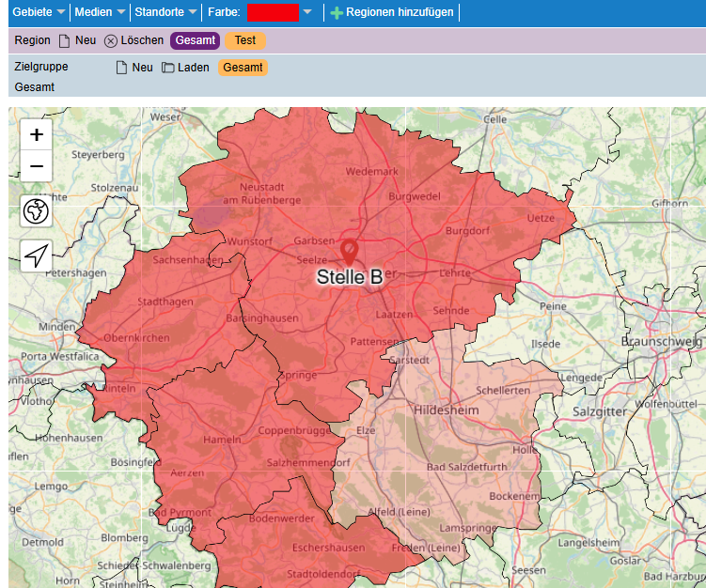Viewport: 706px width, 588px height.
Task: Open the Standorte dropdown
Action: click(165, 12)
